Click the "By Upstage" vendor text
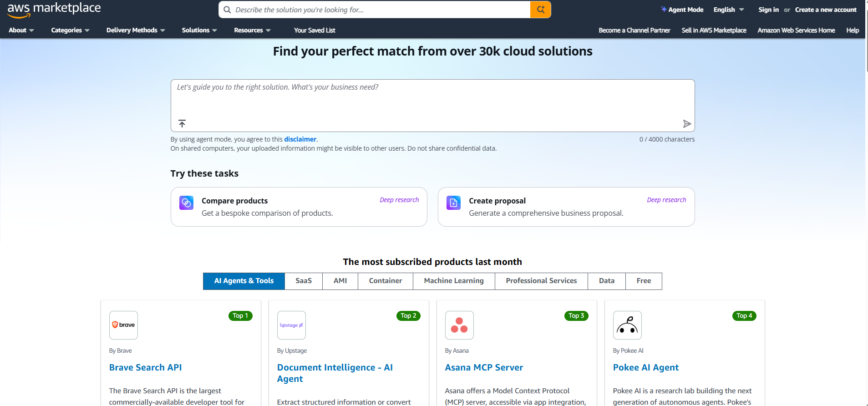Image resolution: width=868 pixels, height=406 pixels. tap(292, 350)
